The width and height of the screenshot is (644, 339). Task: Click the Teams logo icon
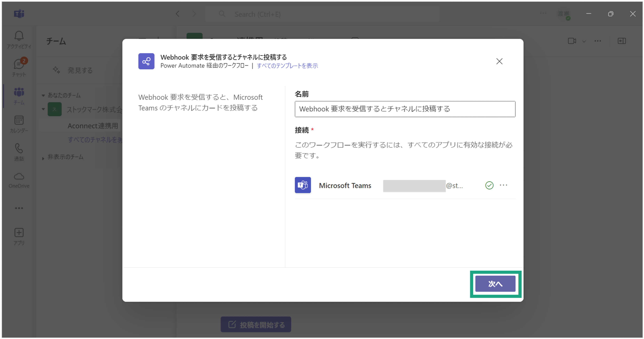[x=19, y=14]
